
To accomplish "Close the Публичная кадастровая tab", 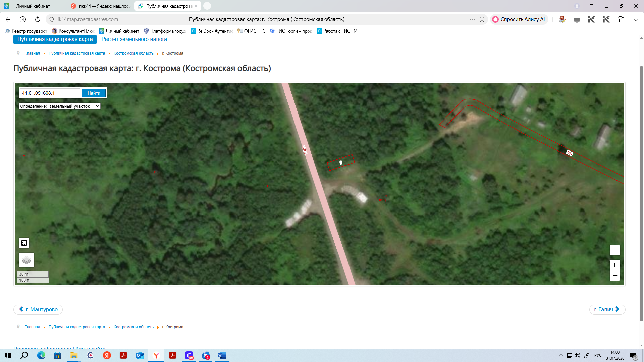I will (196, 6).
